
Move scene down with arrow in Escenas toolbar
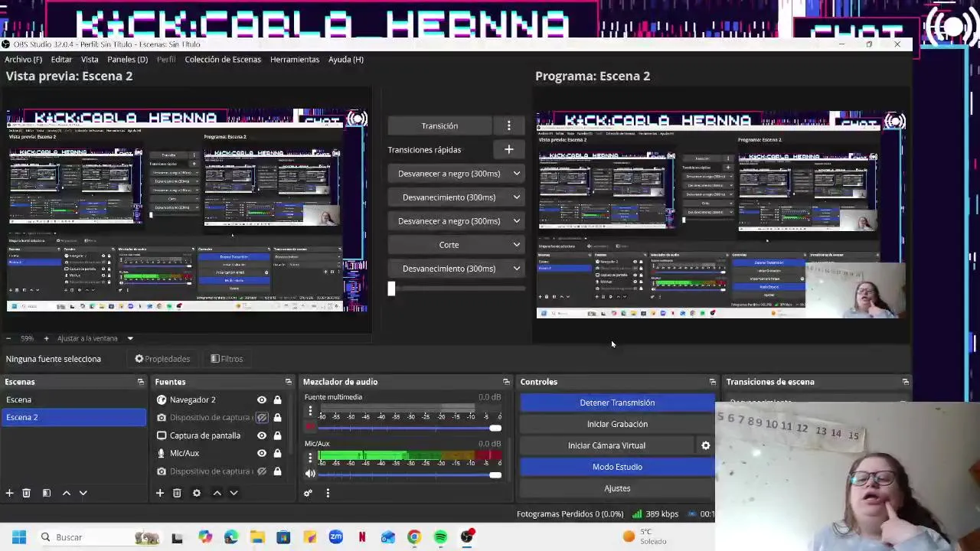pos(83,493)
